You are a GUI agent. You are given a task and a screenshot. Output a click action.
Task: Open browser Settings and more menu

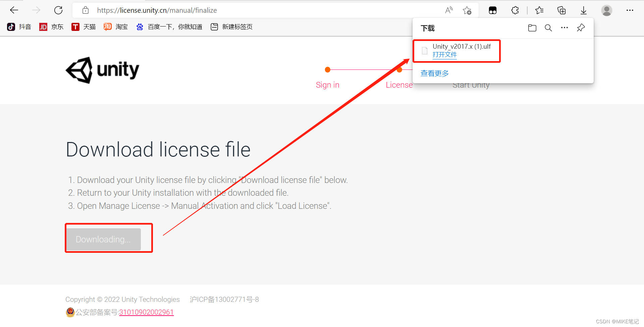pos(630,10)
